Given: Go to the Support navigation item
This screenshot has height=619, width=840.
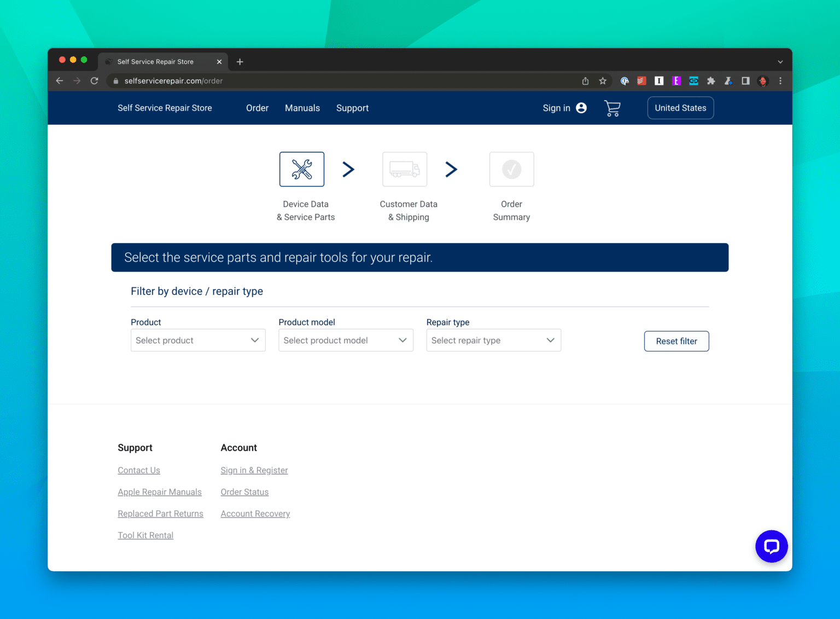Looking at the screenshot, I should click(x=352, y=108).
